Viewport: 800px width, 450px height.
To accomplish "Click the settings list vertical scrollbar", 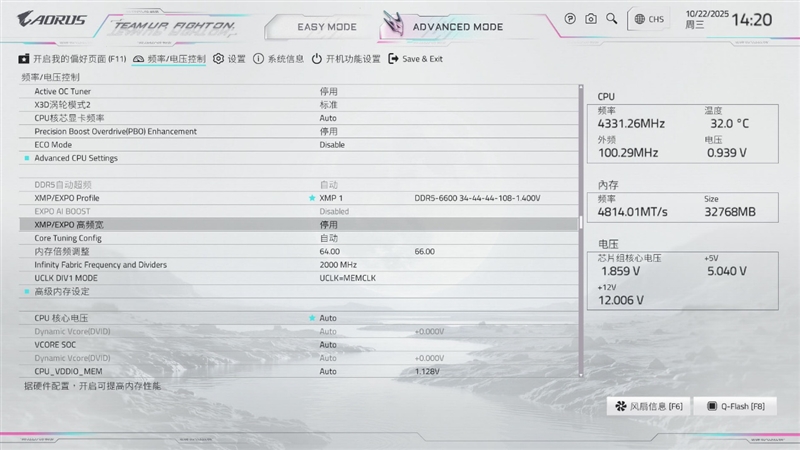I will [x=581, y=231].
